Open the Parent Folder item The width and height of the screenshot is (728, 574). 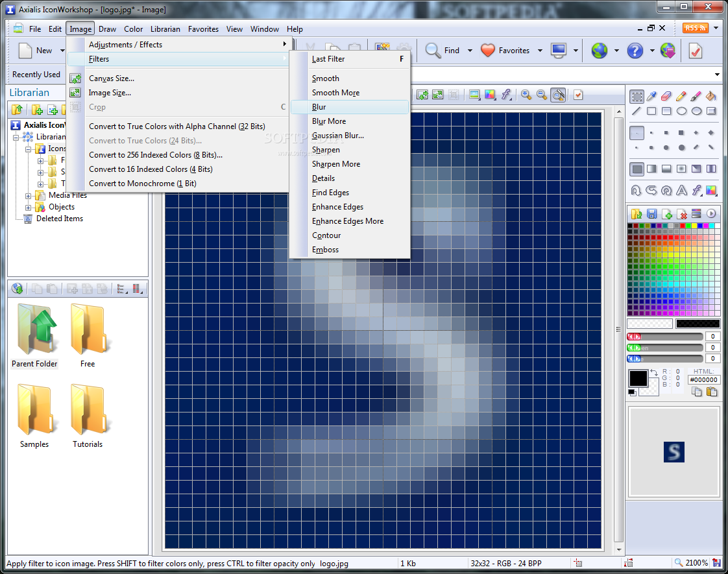point(34,335)
